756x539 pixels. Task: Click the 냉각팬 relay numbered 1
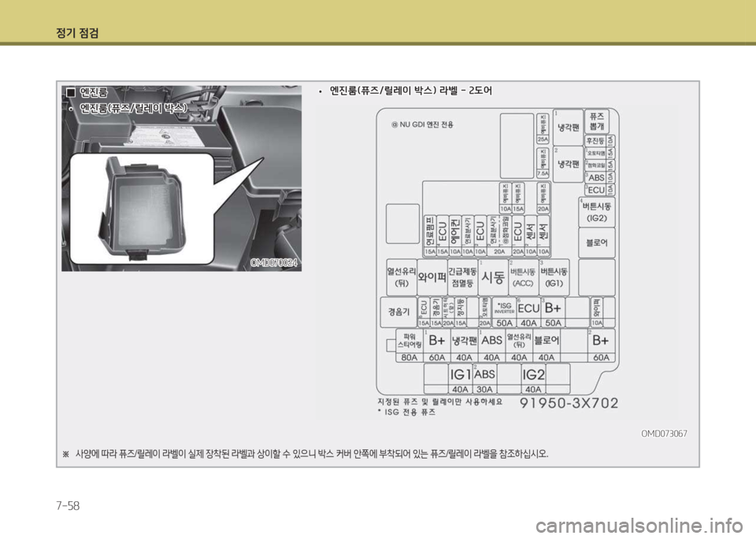568,127
